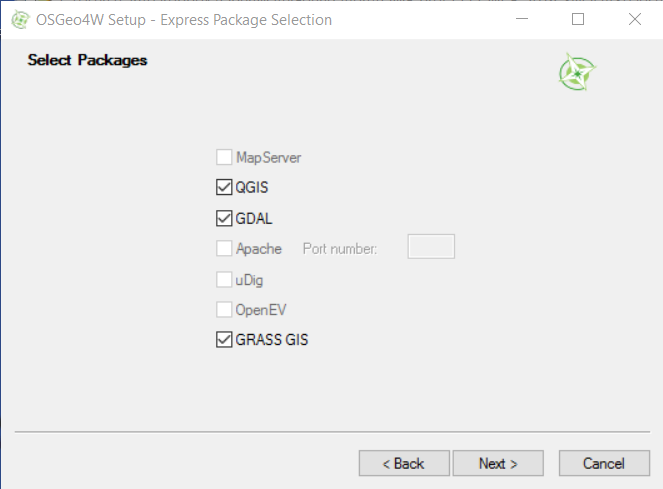Select the uDig checkbox
This screenshot has width=663, height=489.
click(x=224, y=280)
